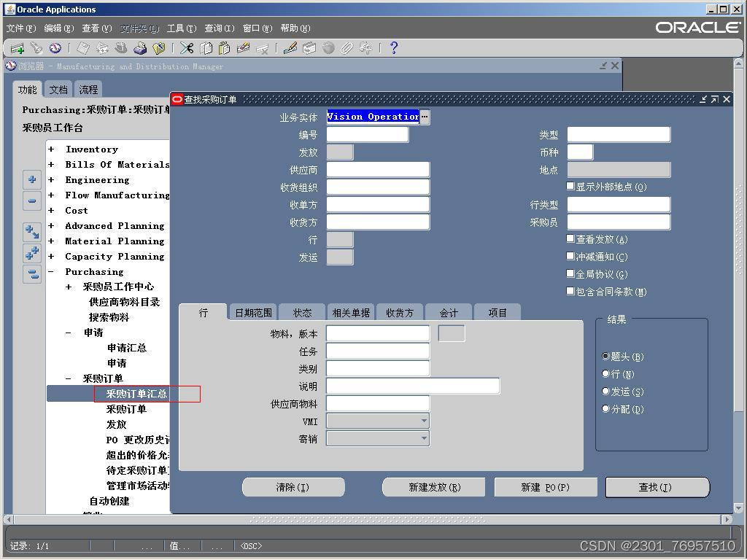Expand the Bills Of Materials node
This screenshot has height=560, width=747.
51,165
